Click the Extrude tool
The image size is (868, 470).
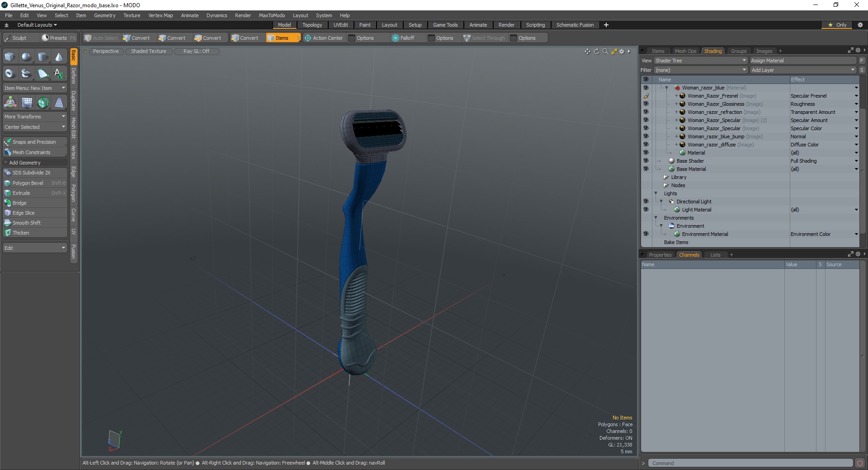35,193
